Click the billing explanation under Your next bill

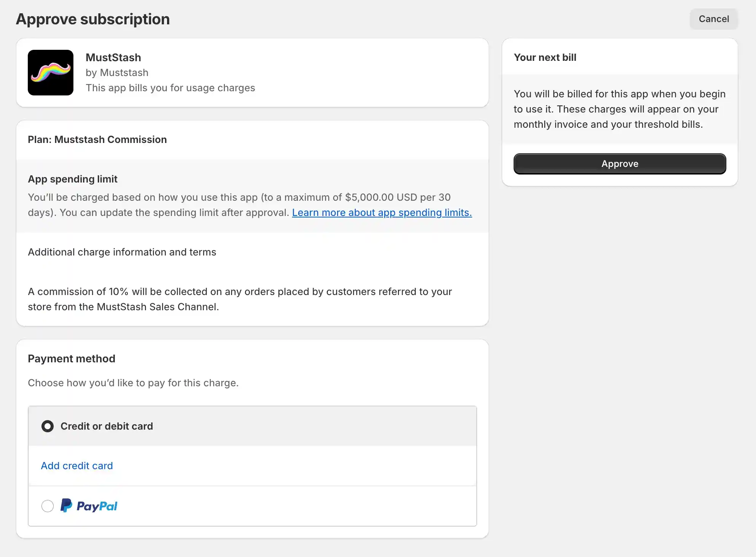click(x=619, y=109)
